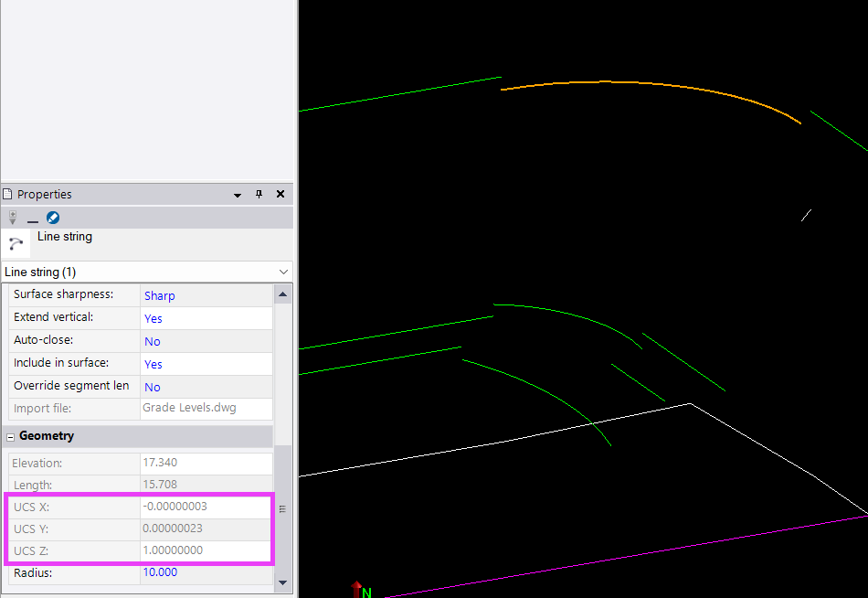
Task: Click the select-members arrow icon in Properties toolbar
Action: point(13,218)
